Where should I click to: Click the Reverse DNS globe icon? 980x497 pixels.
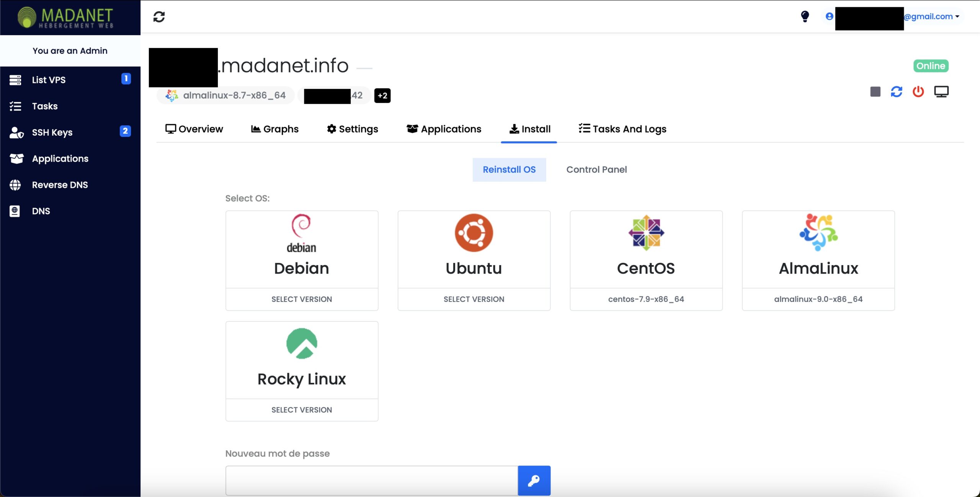tap(15, 185)
